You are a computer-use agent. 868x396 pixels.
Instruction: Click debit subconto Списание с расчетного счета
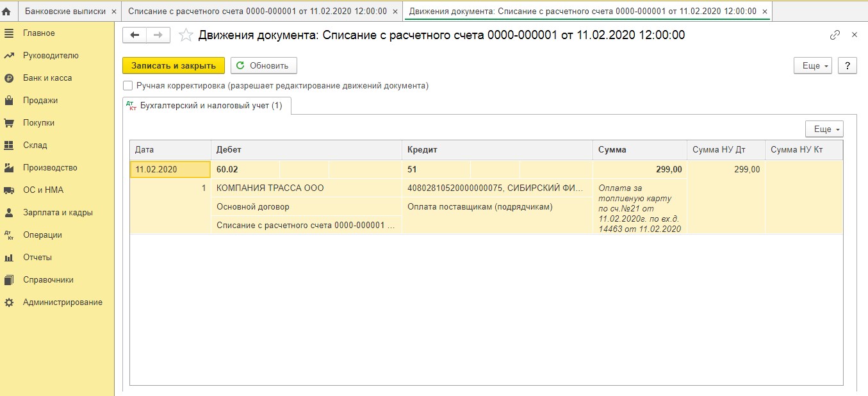pyautogui.click(x=306, y=225)
